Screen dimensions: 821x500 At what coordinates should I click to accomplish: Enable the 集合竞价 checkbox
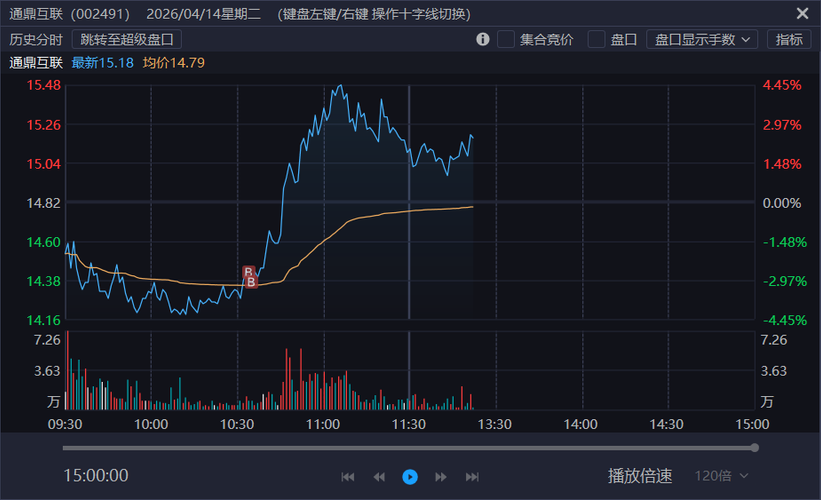click(x=506, y=39)
